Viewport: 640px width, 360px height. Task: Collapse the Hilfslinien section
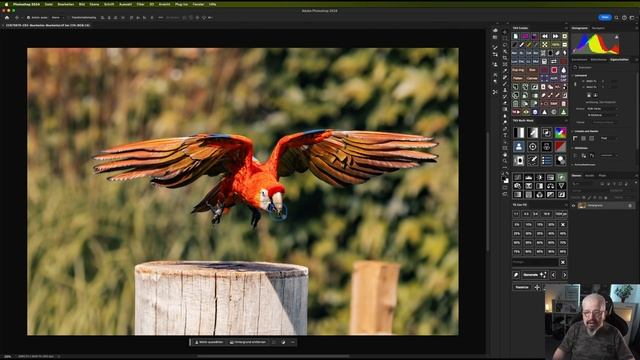click(x=573, y=148)
